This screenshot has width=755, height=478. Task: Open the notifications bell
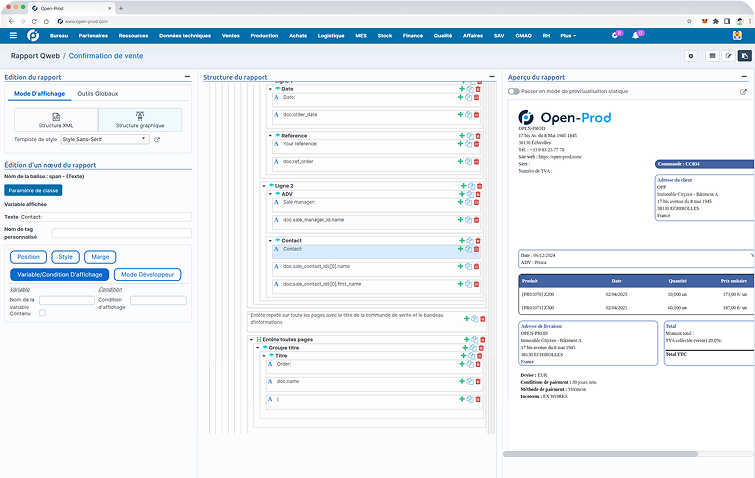coord(636,36)
